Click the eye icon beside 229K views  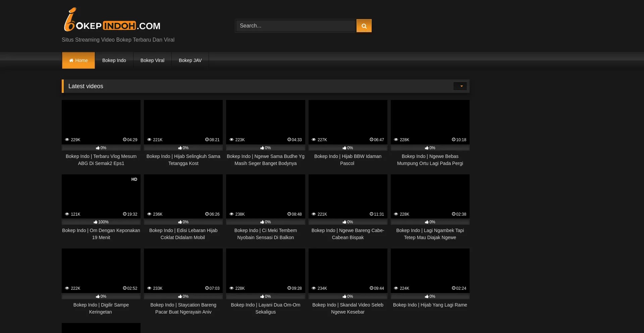pyautogui.click(x=67, y=140)
